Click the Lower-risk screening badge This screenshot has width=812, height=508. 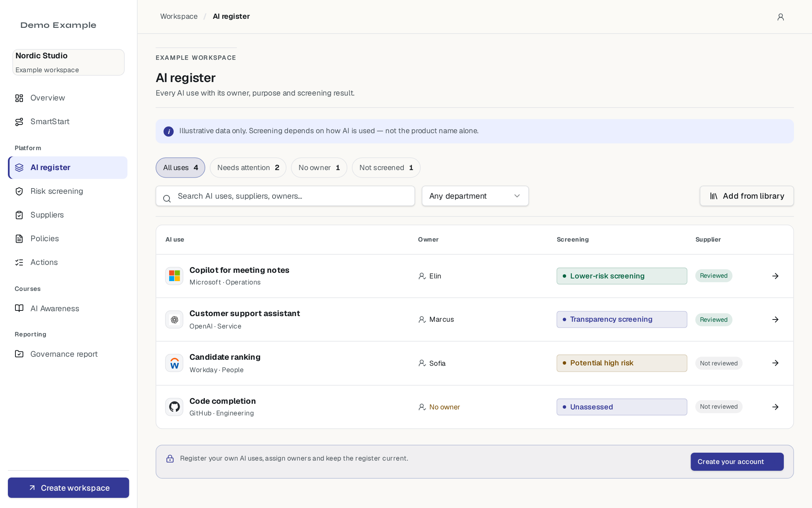(x=622, y=276)
